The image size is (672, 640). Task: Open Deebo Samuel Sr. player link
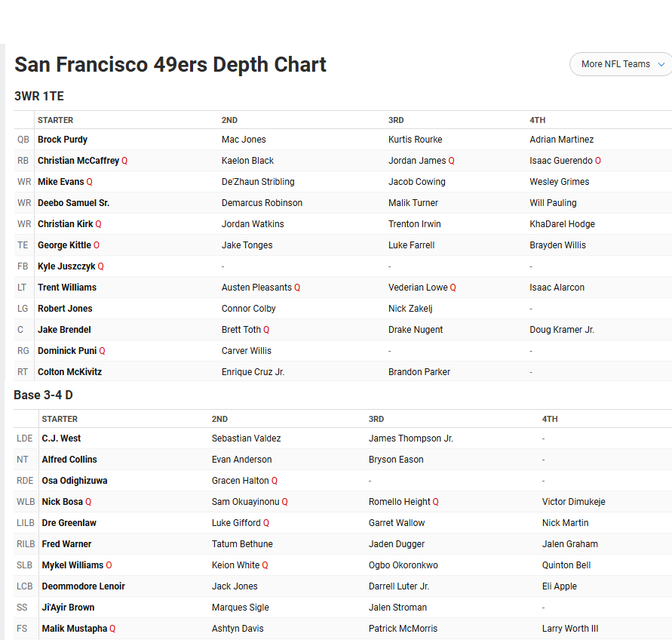pos(74,203)
